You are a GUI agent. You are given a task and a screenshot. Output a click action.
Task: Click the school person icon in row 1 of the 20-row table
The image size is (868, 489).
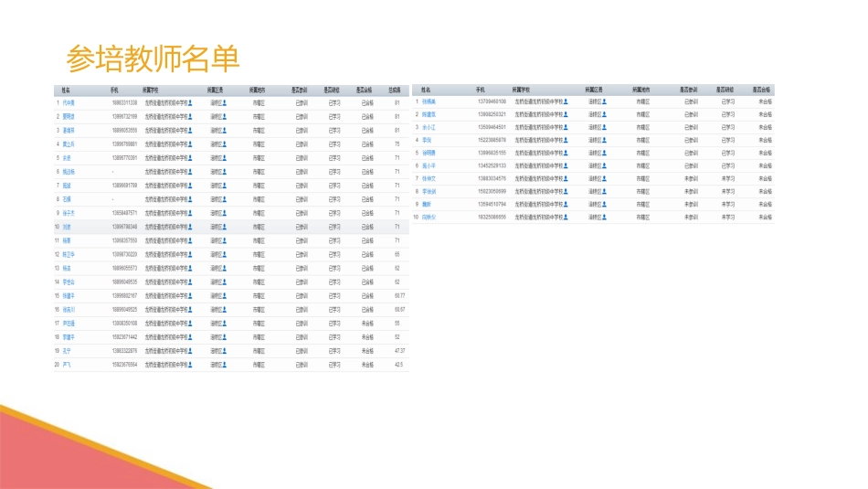190,103
